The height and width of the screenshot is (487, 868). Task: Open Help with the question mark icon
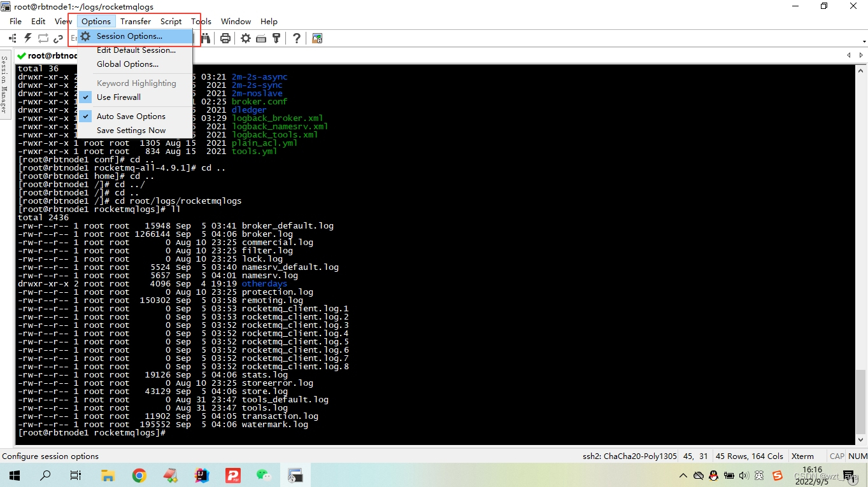point(297,38)
